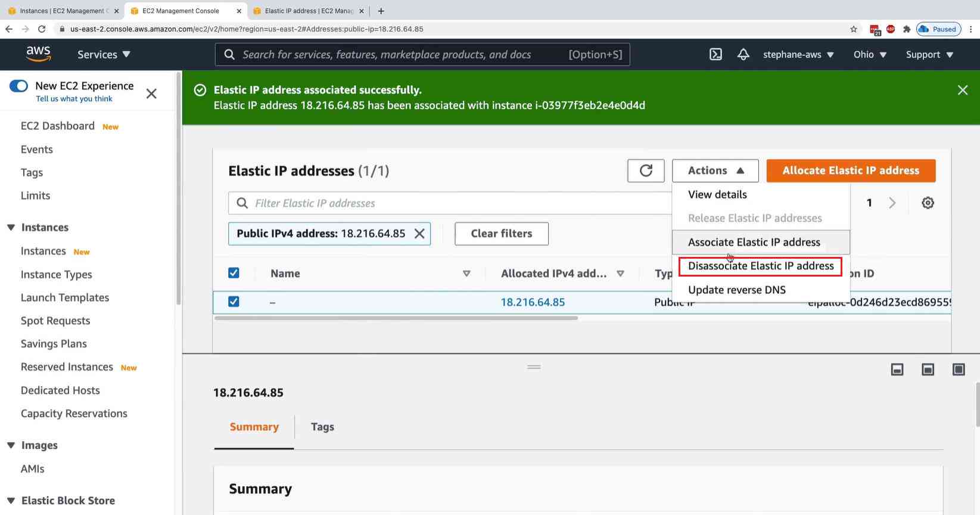Choose Associate Elastic IP address
This screenshot has width=980, height=515.
pos(761,242)
